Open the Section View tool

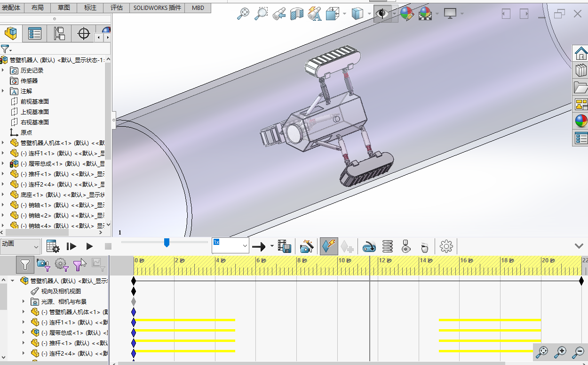click(296, 14)
